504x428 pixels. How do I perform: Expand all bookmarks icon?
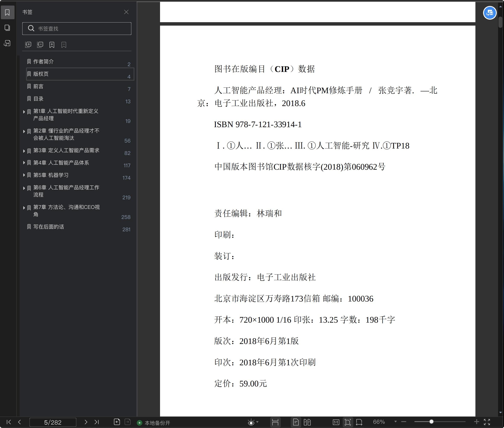28,45
